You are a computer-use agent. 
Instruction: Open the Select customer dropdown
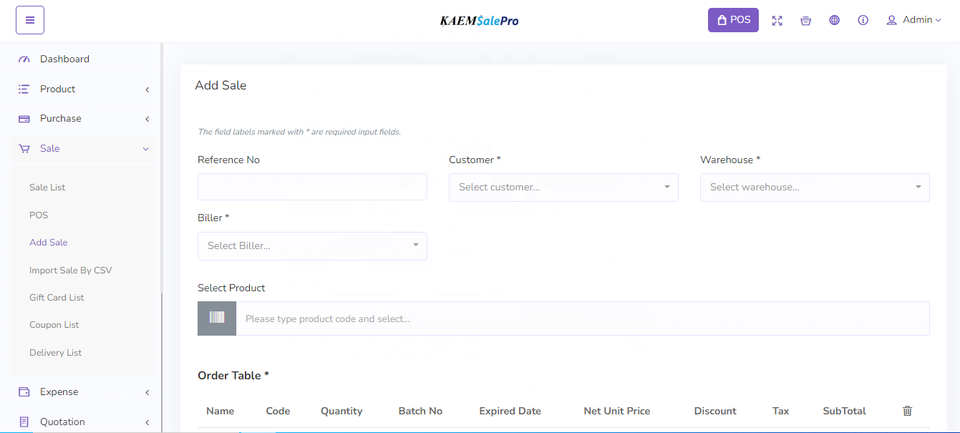coord(563,187)
